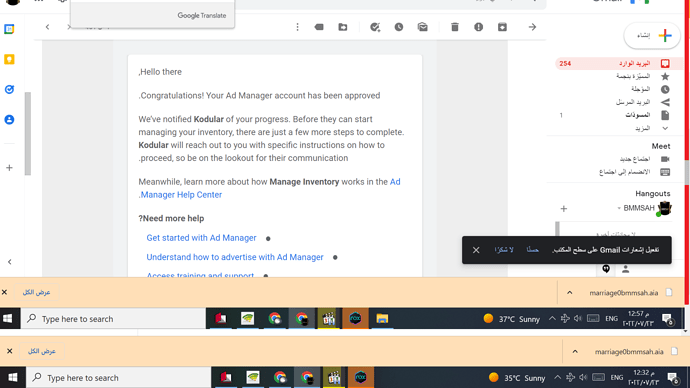Viewport: 690px width, 388px height.
Task: Apply a label using the label icon
Action: tap(319, 27)
